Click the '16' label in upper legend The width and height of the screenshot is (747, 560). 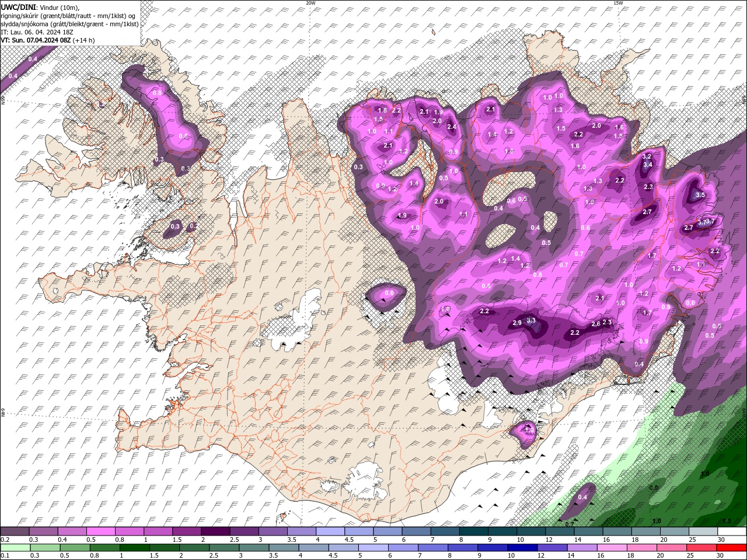pos(606,540)
